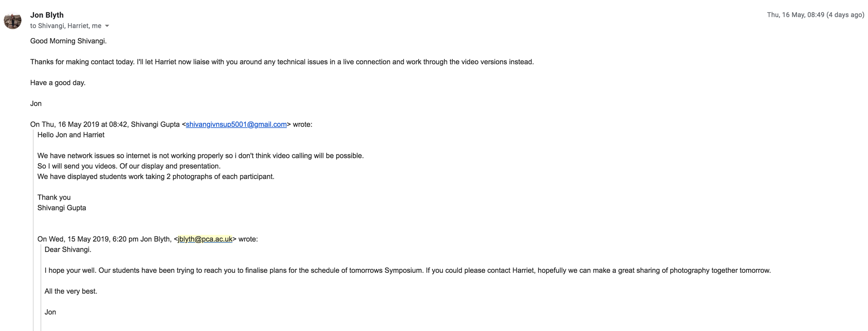This screenshot has width=868, height=331.
Task: Click the Thu, 16 May, 08:49 timestamp
Action: tap(815, 15)
